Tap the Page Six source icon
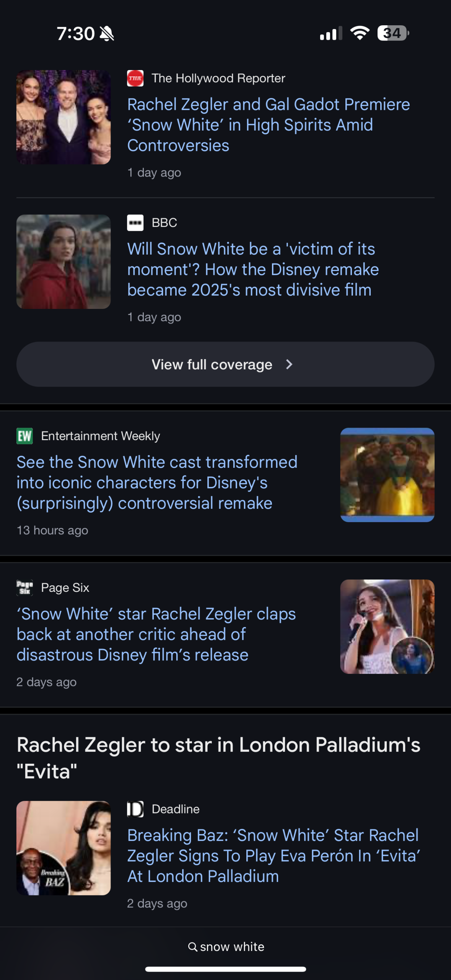 [24, 588]
